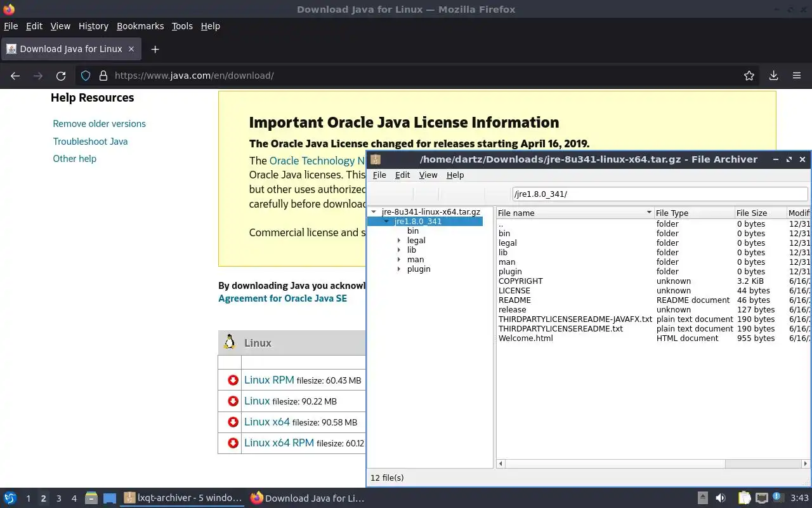Click File Type column header
812x508 pixels.
tap(694, 213)
